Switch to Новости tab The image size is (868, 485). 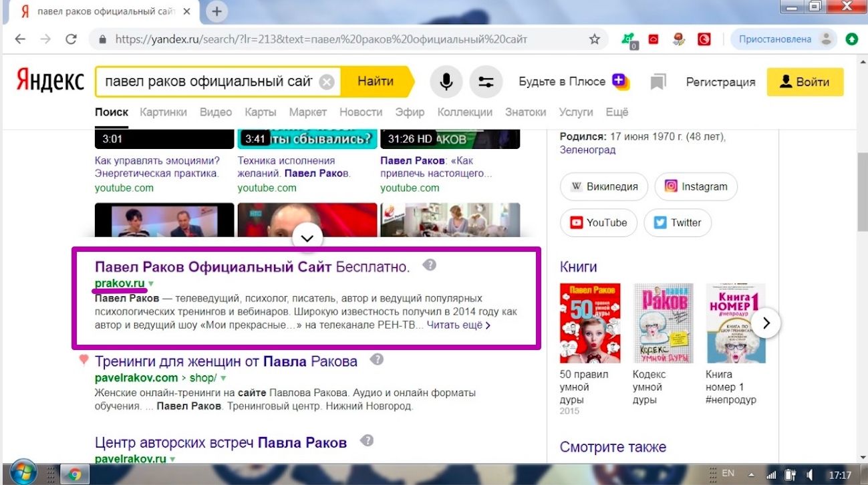(x=361, y=112)
